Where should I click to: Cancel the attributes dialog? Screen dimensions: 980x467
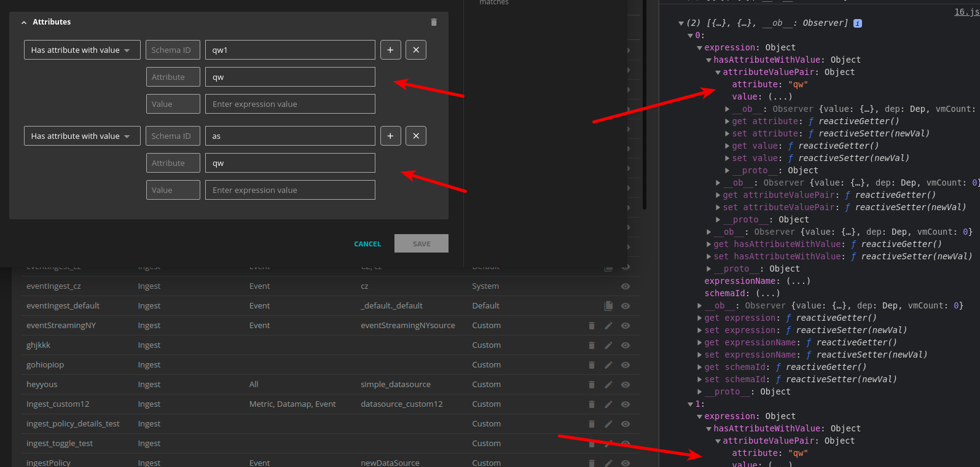(367, 244)
